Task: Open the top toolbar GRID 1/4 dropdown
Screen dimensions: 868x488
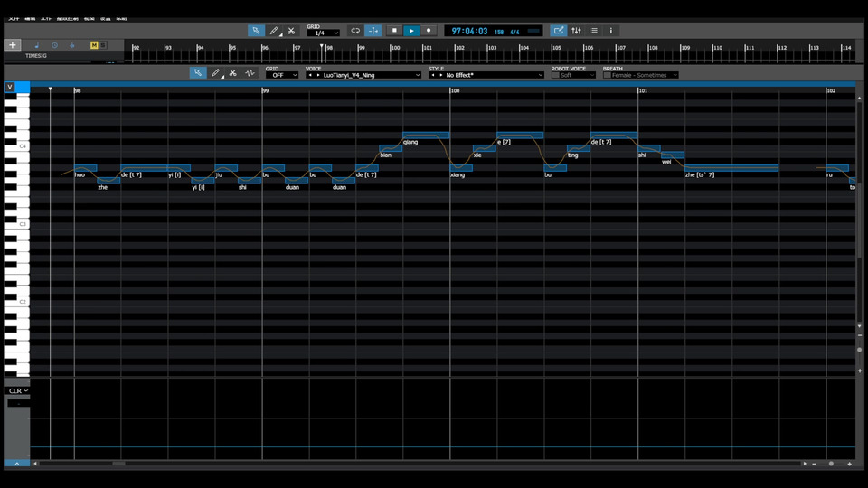Action: coord(324,33)
